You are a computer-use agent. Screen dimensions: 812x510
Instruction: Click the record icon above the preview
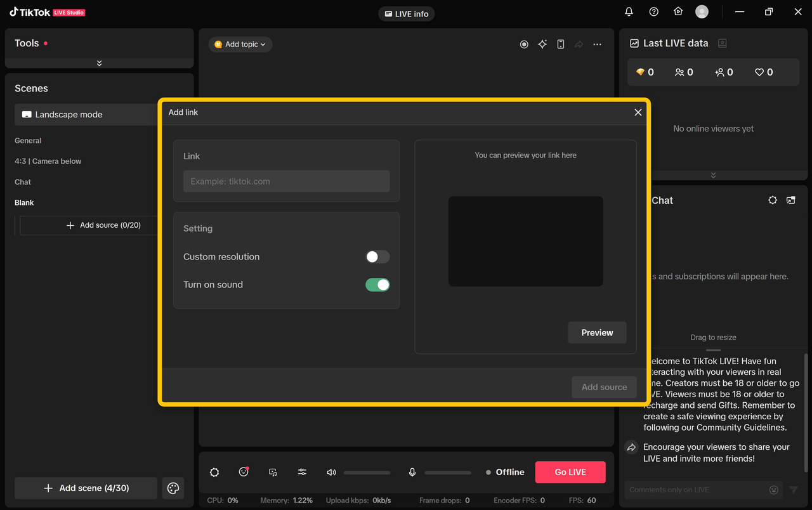click(524, 44)
